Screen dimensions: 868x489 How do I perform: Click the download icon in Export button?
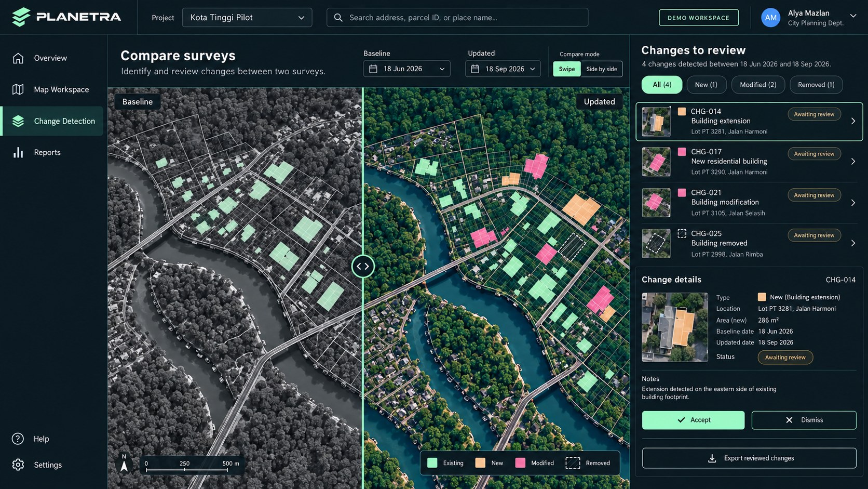(712, 458)
